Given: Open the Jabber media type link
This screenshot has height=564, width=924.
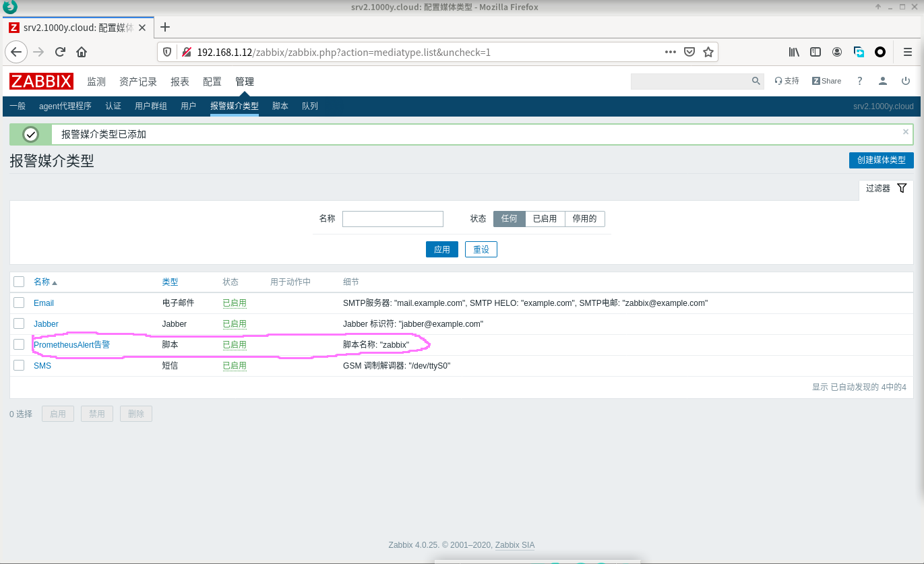Looking at the screenshot, I should click(x=46, y=324).
